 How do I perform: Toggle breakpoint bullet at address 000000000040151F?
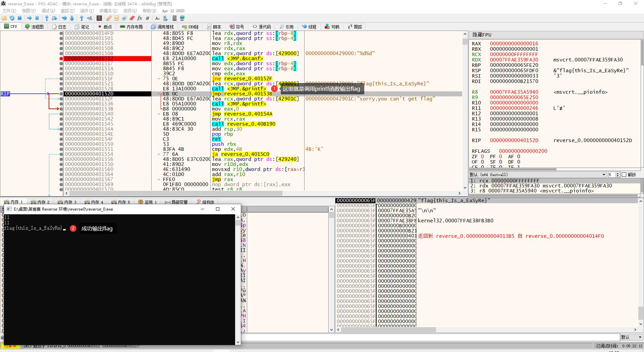click(61, 79)
